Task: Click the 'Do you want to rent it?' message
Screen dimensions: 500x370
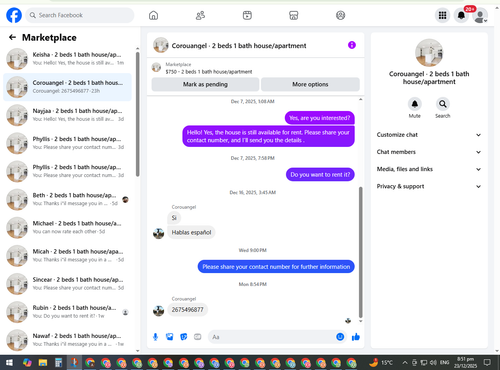Action: (x=320, y=175)
